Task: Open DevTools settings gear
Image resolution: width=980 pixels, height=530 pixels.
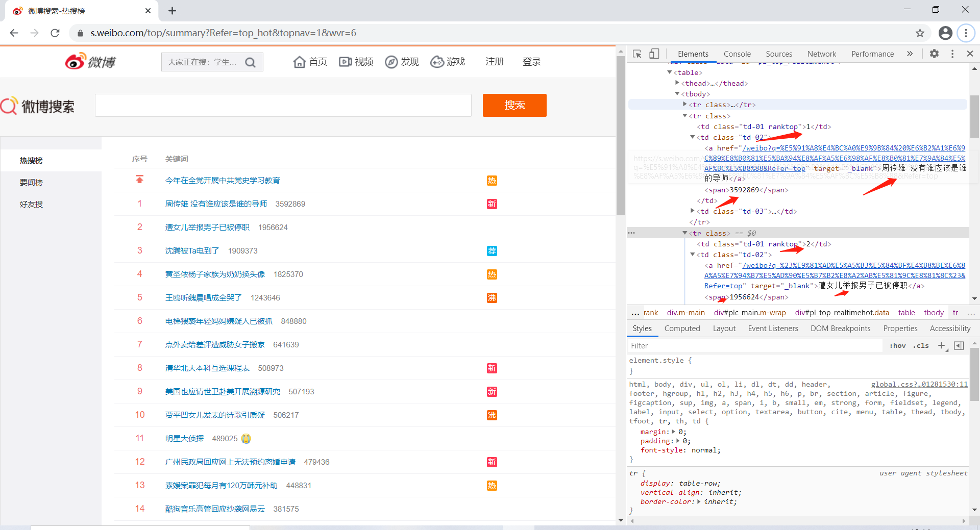Action: 934,54
